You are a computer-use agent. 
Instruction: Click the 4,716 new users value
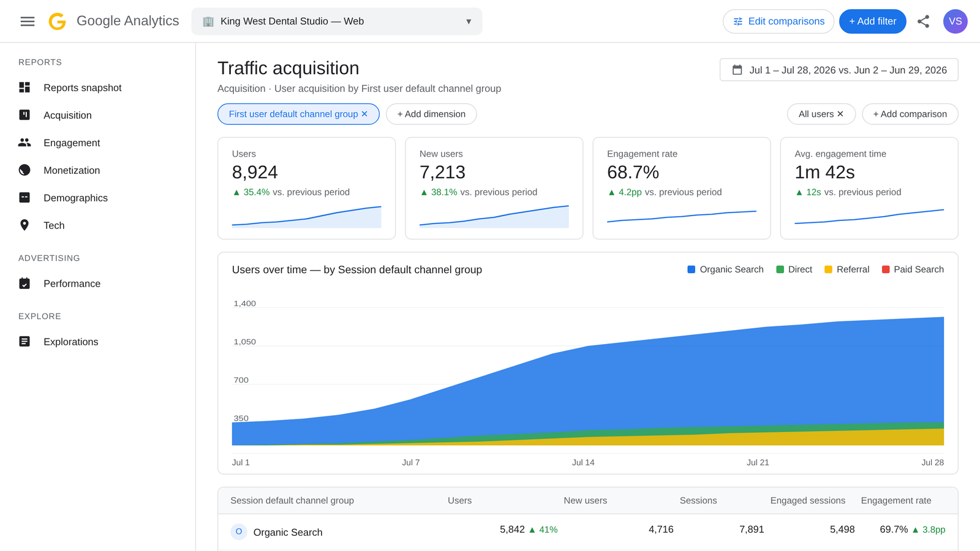coord(661,529)
